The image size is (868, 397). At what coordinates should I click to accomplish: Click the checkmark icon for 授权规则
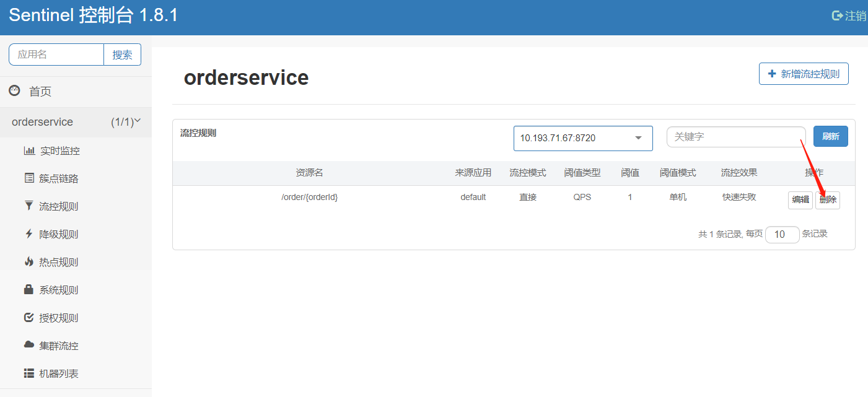[x=28, y=318]
